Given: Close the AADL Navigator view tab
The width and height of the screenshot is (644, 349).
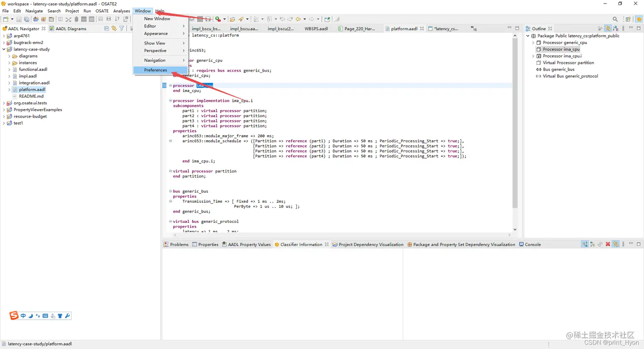Looking at the screenshot, I should click(x=43, y=29).
